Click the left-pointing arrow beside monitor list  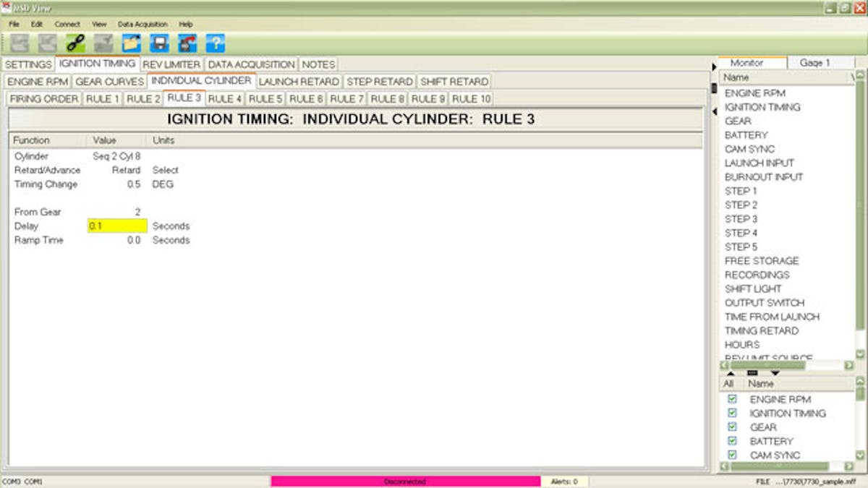[x=714, y=111]
